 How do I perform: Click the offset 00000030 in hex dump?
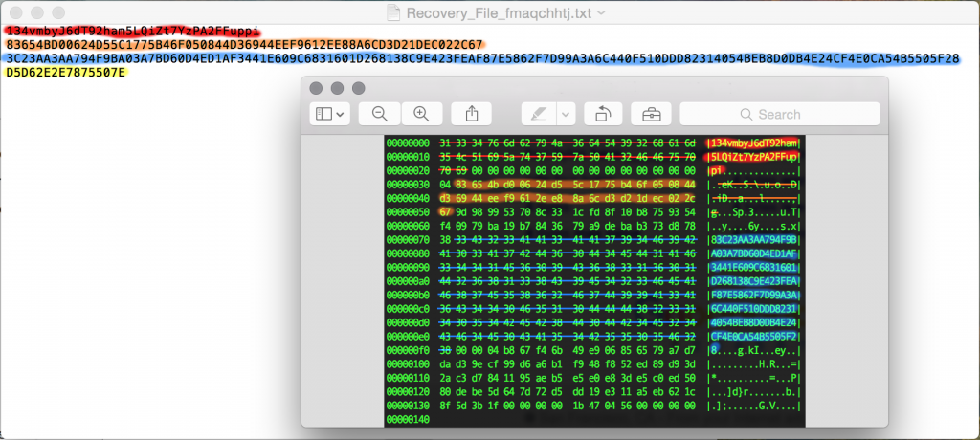point(408,185)
